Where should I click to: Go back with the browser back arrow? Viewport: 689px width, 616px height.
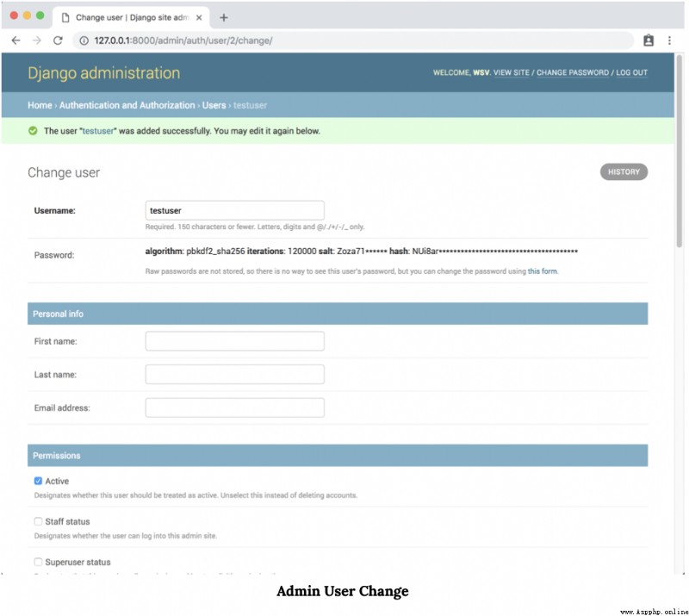(16, 40)
